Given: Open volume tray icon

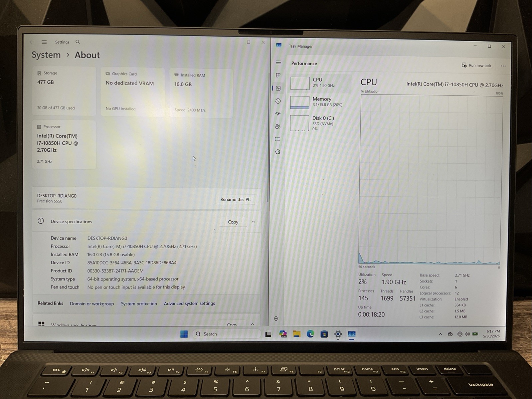Looking at the screenshot, I should click(467, 334).
